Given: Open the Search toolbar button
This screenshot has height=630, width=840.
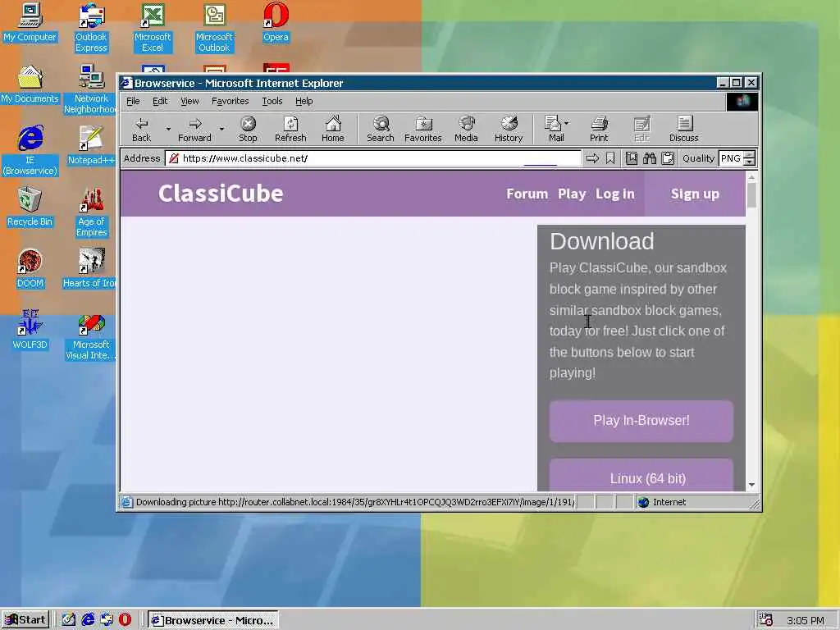Looking at the screenshot, I should coord(381,129).
